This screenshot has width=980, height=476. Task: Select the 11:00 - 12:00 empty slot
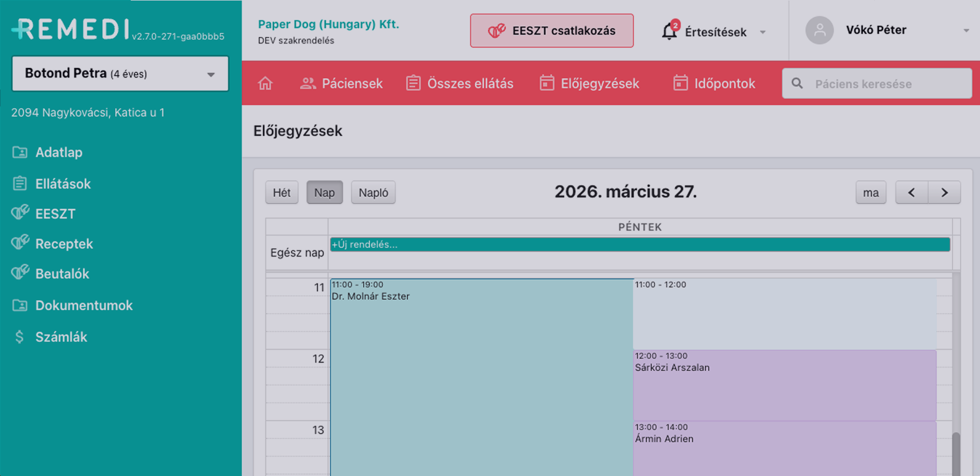coord(785,314)
